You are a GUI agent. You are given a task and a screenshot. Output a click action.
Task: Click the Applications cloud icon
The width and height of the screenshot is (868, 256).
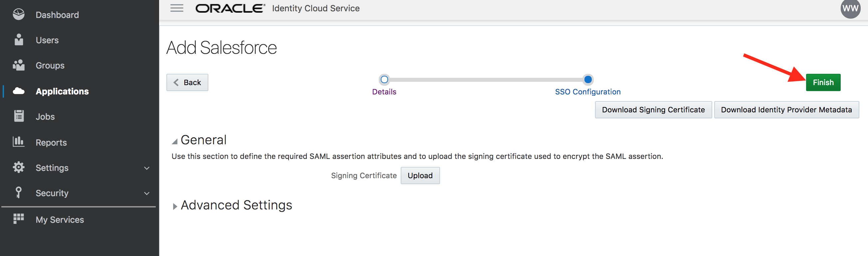pyautogui.click(x=19, y=91)
